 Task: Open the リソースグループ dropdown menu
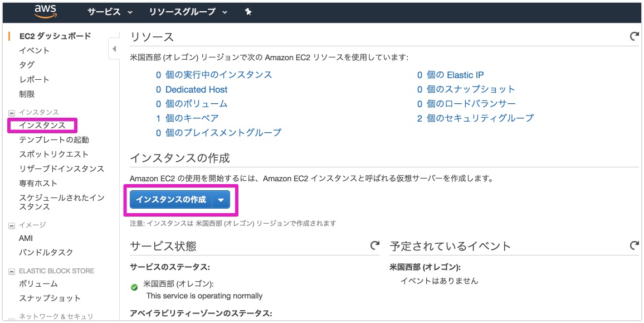coord(188,12)
